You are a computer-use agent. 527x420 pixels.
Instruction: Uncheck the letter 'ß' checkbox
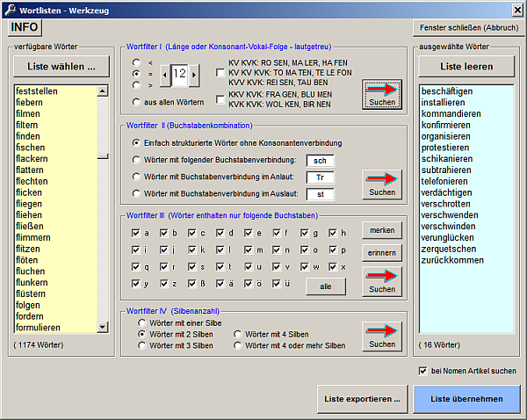point(191,283)
